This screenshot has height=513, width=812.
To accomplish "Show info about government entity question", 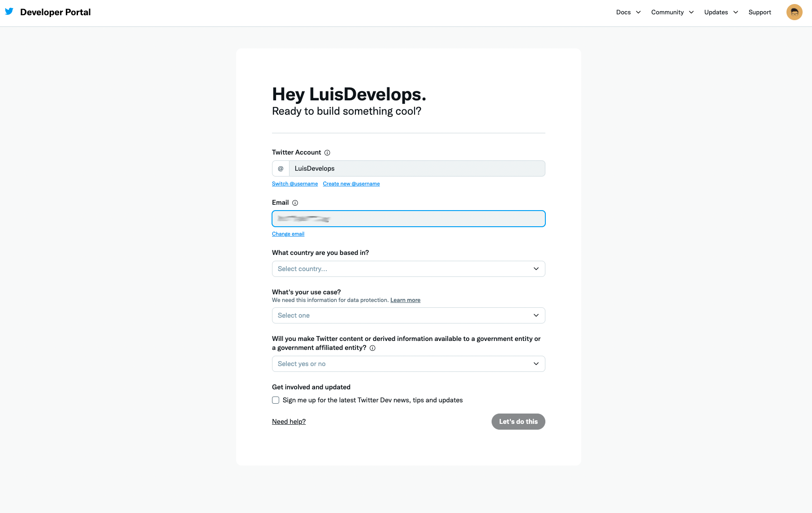I will [x=372, y=348].
